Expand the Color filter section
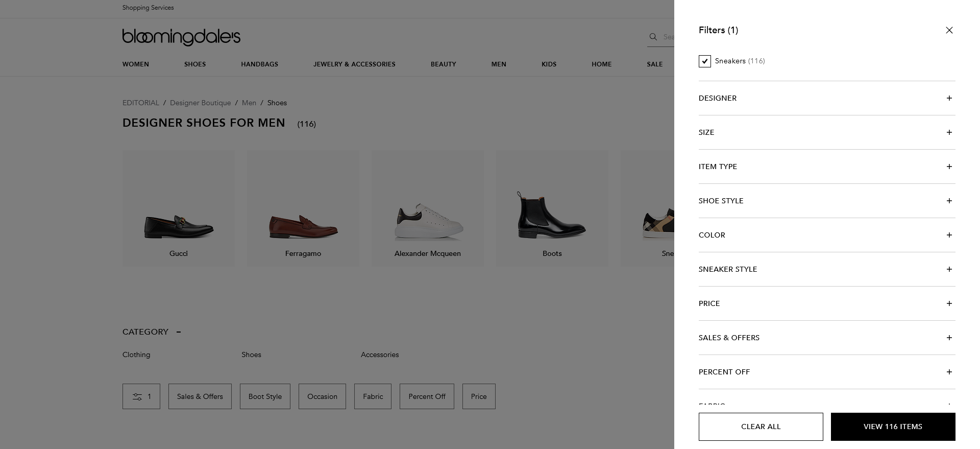Image resolution: width=980 pixels, height=449 pixels. (x=827, y=235)
